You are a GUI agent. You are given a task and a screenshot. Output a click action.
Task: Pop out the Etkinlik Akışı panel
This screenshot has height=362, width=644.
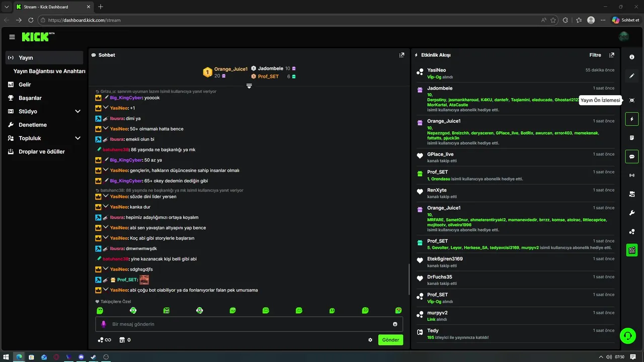point(612,55)
